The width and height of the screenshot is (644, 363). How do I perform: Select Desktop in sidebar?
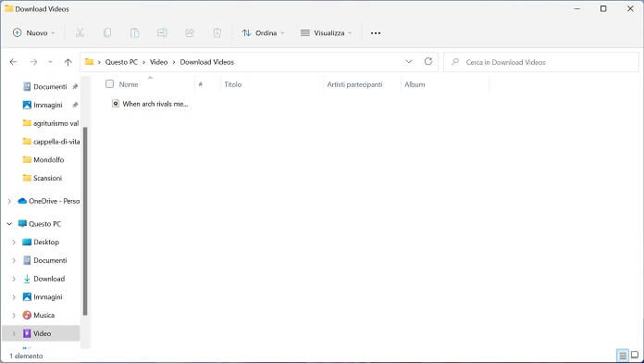pyautogui.click(x=41, y=242)
